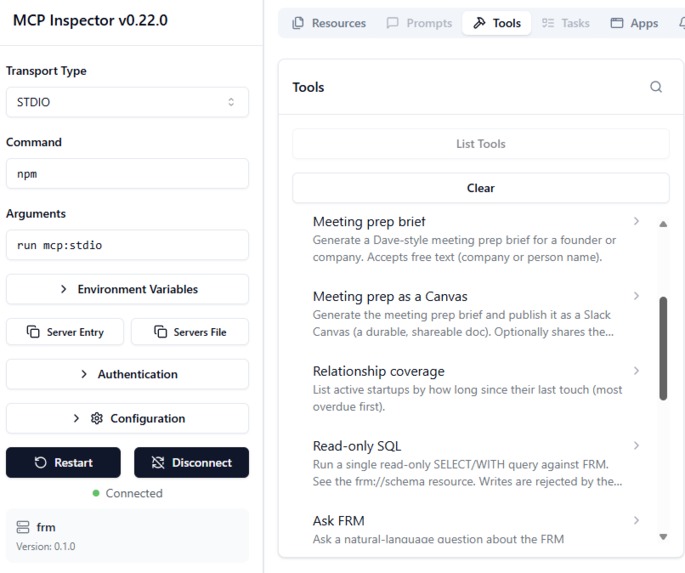Screen dimensions: 685x573
Task: Switch to the Apps tab
Action: [634, 23]
